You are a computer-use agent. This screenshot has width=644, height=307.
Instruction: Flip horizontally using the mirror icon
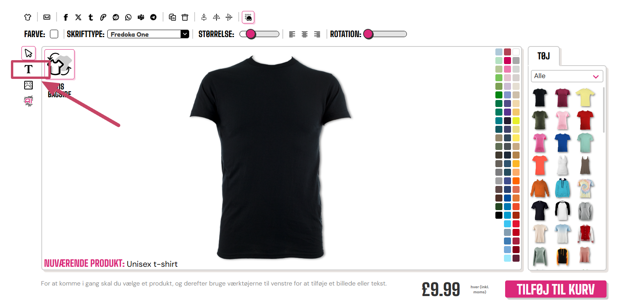click(x=216, y=17)
